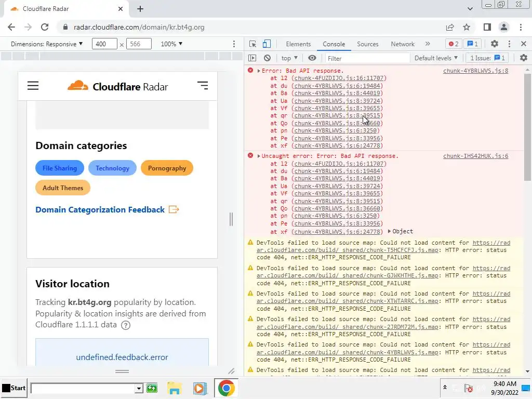Grab the viewport bottom-edge resize handle
Image resolution: width=532 pixels, height=399 pixels.
(122, 371)
